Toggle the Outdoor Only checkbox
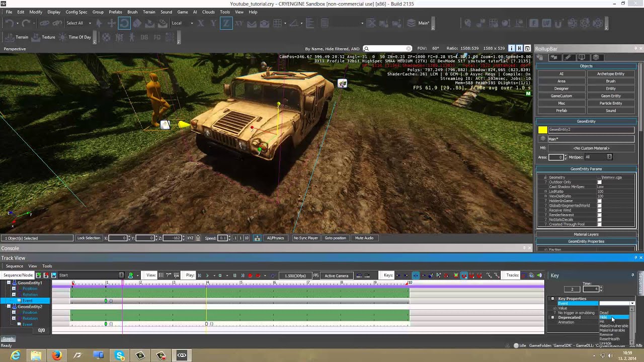 tap(599, 182)
